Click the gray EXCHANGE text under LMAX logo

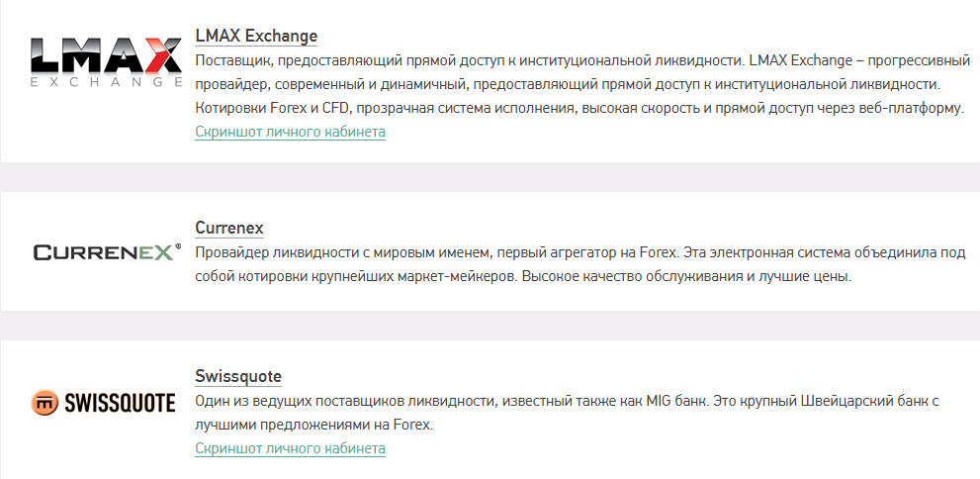point(106,82)
